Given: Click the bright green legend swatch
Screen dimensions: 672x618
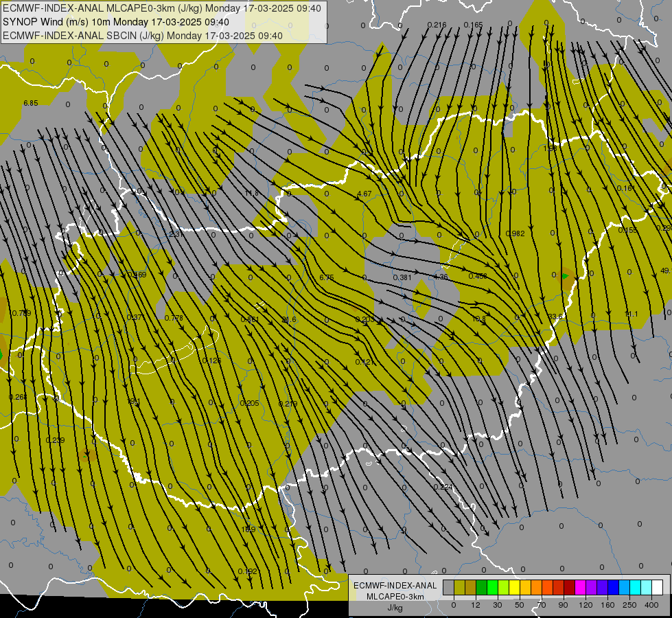Looking at the screenshot, I should (493, 587).
